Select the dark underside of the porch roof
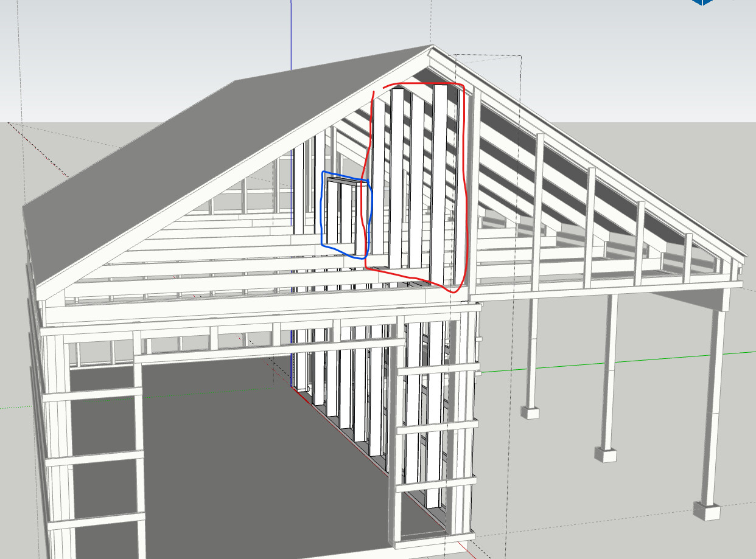 click(688, 297)
